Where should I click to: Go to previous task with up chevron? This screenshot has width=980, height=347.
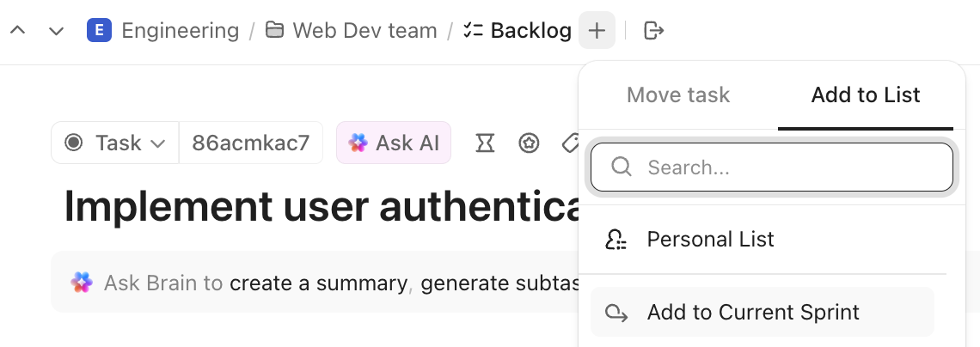pos(17,32)
